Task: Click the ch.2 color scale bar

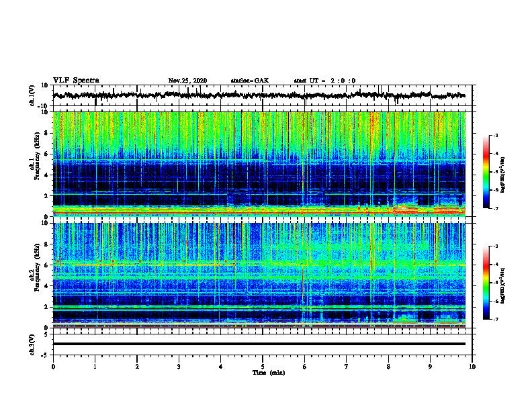Action: (x=486, y=283)
